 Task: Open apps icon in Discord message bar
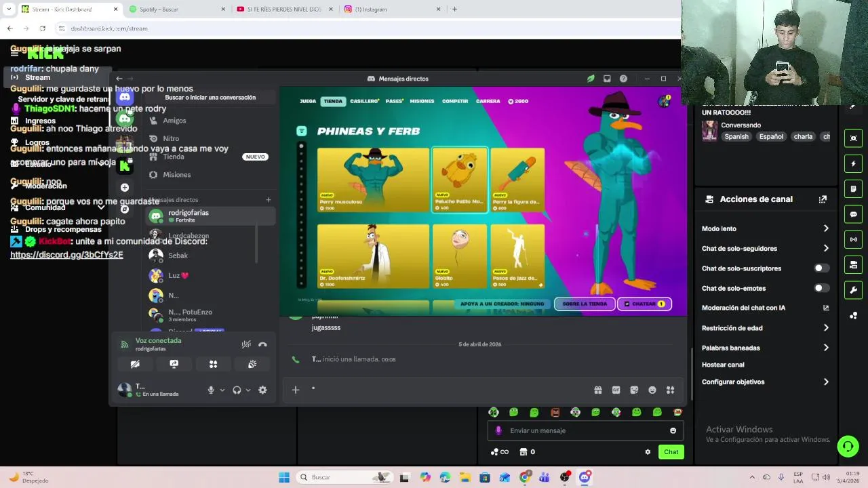pyautogui.click(x=670, y=390)
